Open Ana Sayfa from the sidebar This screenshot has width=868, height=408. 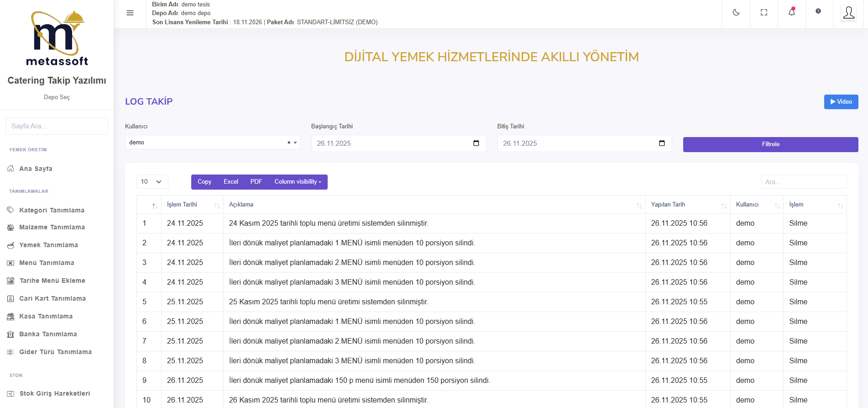36,169
